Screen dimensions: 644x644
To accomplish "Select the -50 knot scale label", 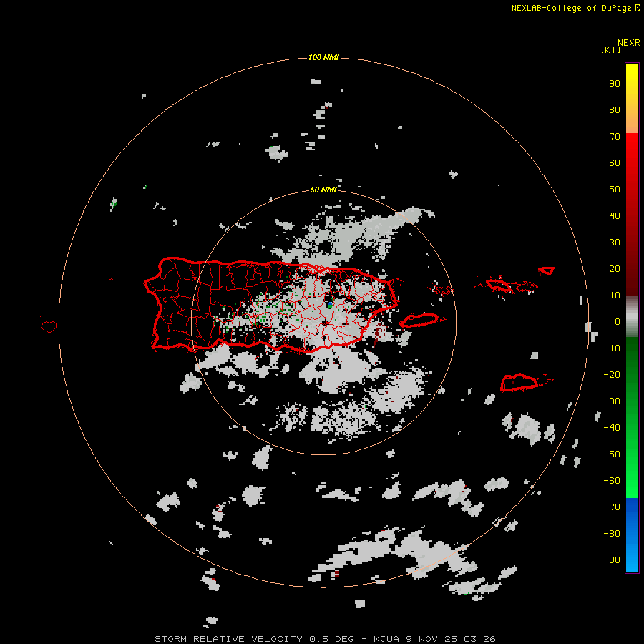I will [x=612, y=454].
